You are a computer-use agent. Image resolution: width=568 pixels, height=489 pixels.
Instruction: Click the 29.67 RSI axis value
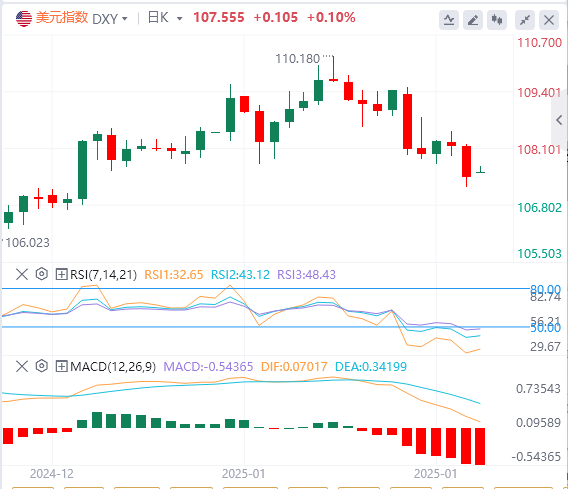[545, 347]
